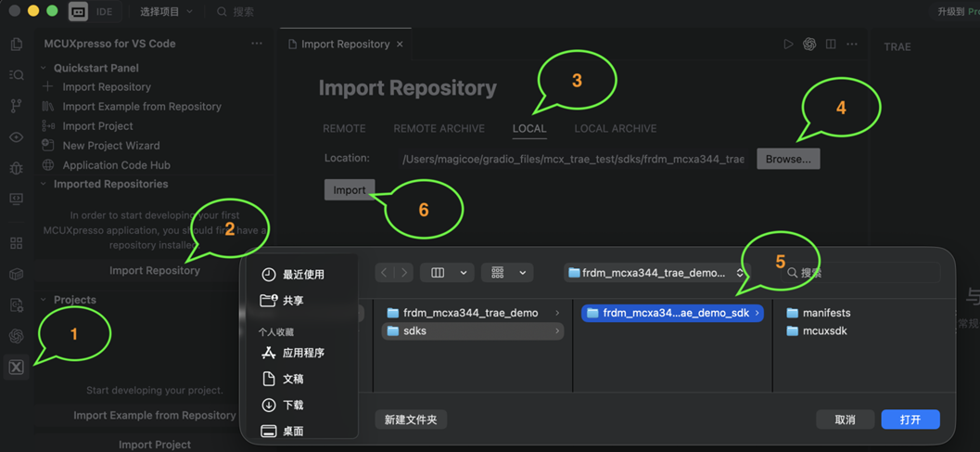Expand frdm_mcxa344_trae_demo folder chevron
The height and width of the screenshot is (452, 980).
(x=556, y=313)
